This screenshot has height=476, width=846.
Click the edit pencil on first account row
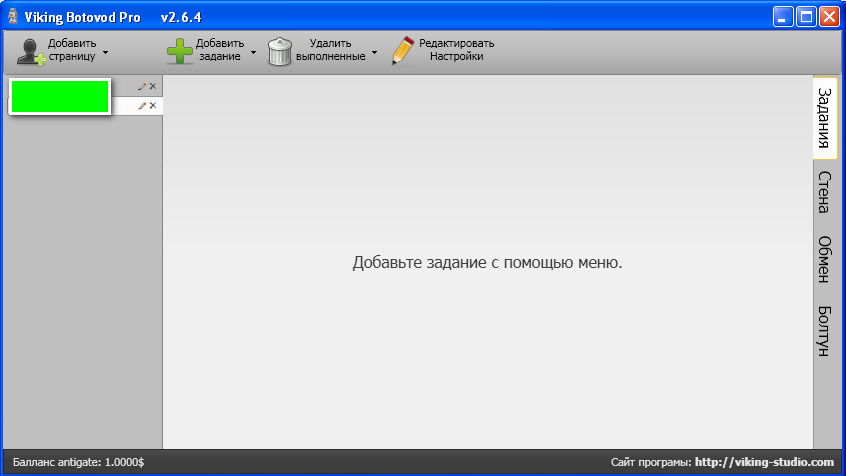[142, 87]
